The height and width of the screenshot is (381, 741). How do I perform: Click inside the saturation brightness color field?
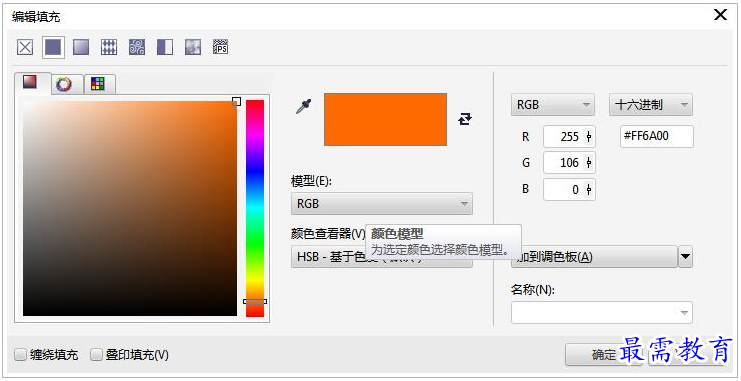click(130, 208)
